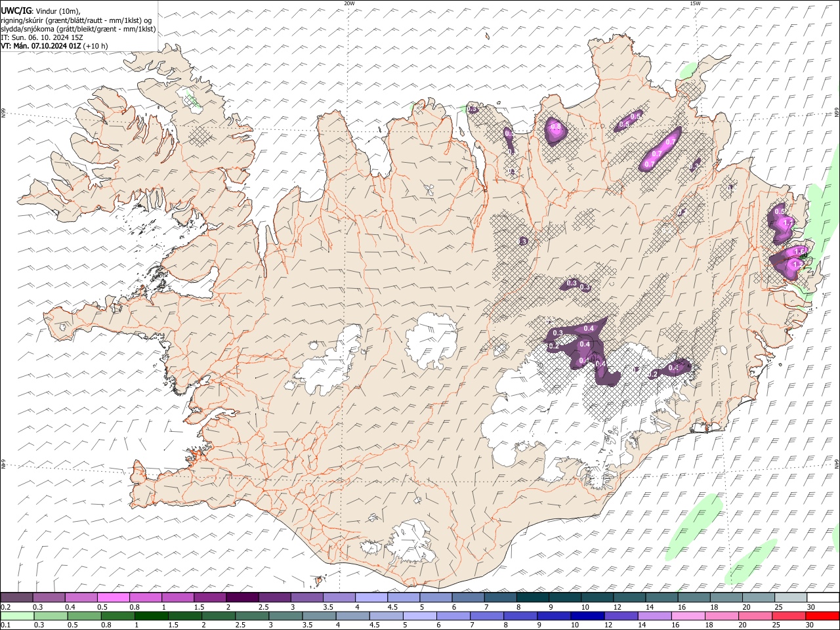Click the red lower-row legend swatch at 30
Screen dimensions: 840x630
(x=822, y=616)
